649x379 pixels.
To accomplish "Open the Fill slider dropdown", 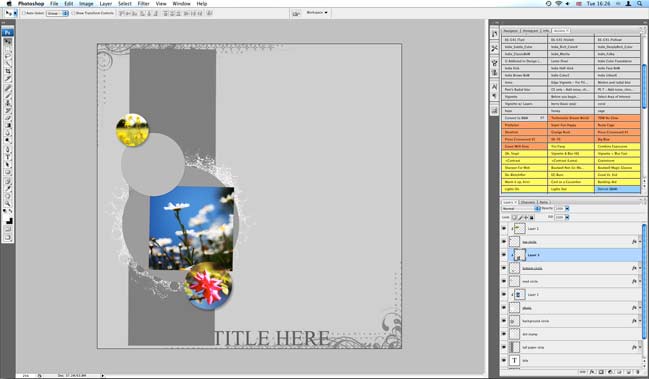I will tap(567, 217).
